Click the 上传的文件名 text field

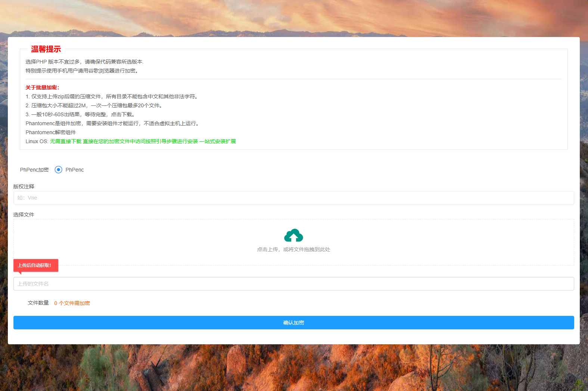click(293, 284)
